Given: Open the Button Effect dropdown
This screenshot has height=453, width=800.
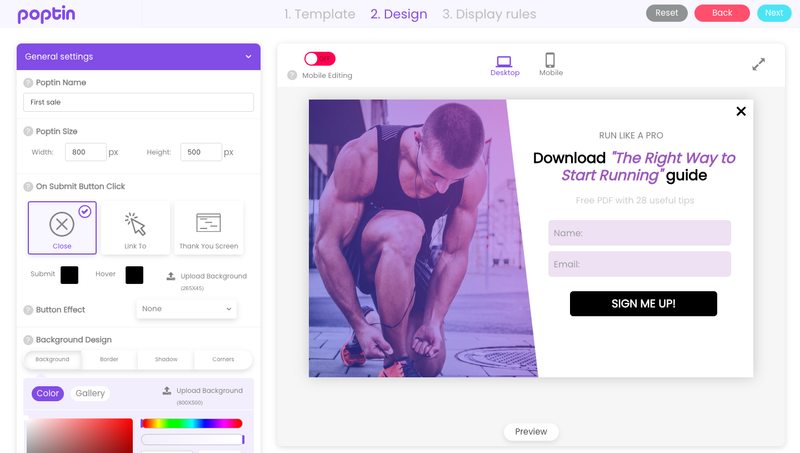Looking at the screenshot, I should [x=186, y=309].
